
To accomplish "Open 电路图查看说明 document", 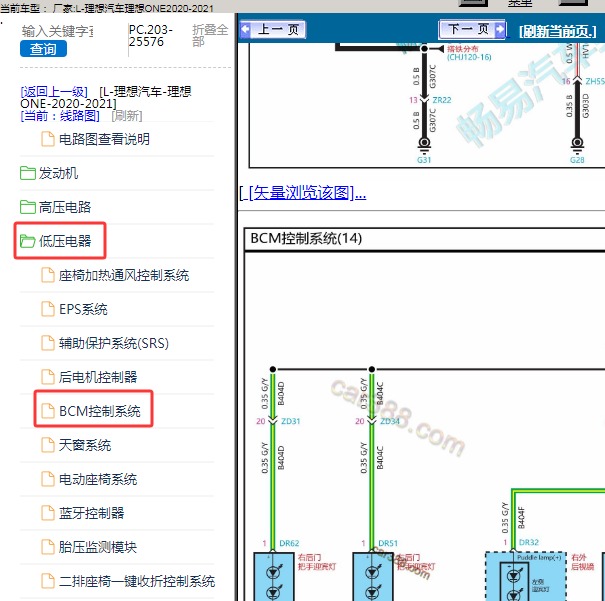I will click(x=104, y=139).
